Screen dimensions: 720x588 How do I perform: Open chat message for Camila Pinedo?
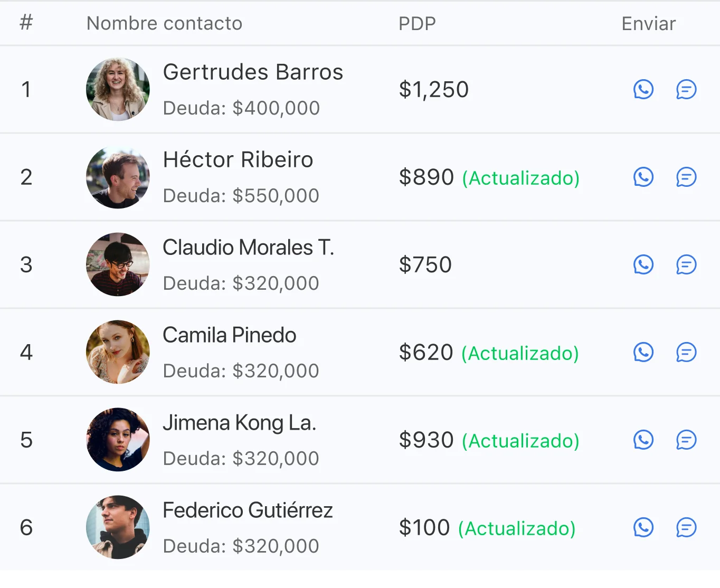click(686, 352)
